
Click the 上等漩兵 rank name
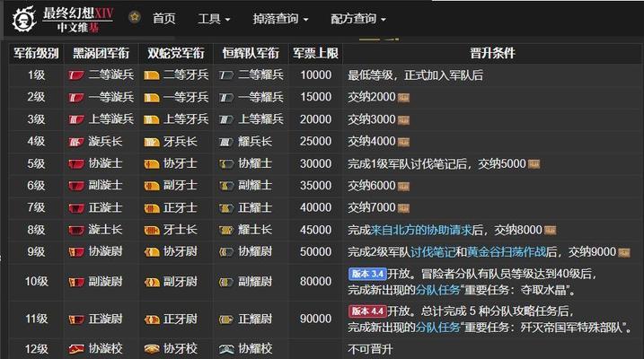pos(110,119)
